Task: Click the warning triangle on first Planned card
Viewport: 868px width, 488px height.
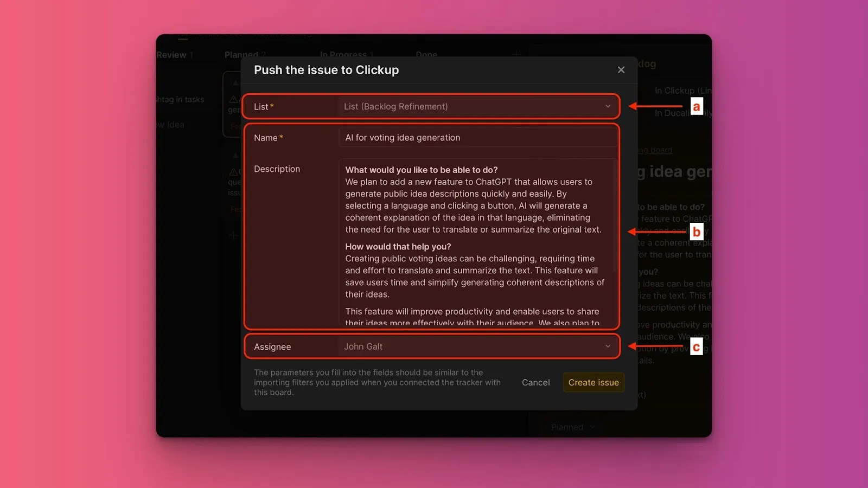Action: tap(233, 99)
